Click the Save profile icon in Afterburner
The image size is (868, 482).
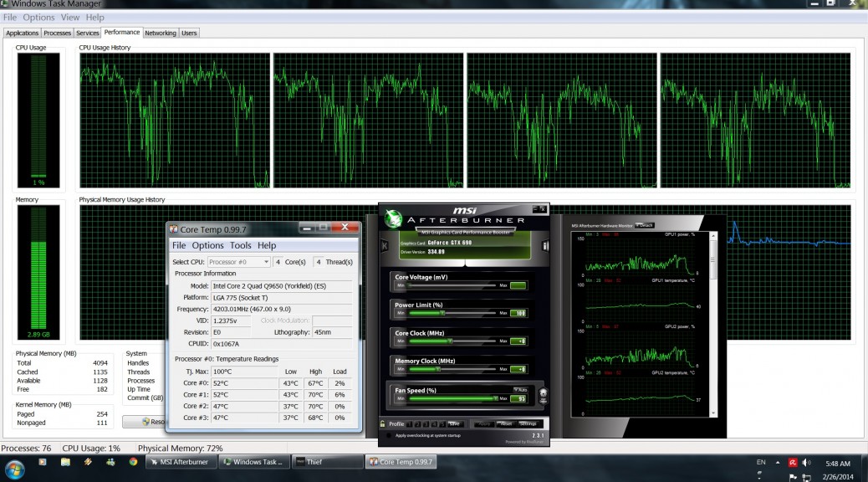455,424
